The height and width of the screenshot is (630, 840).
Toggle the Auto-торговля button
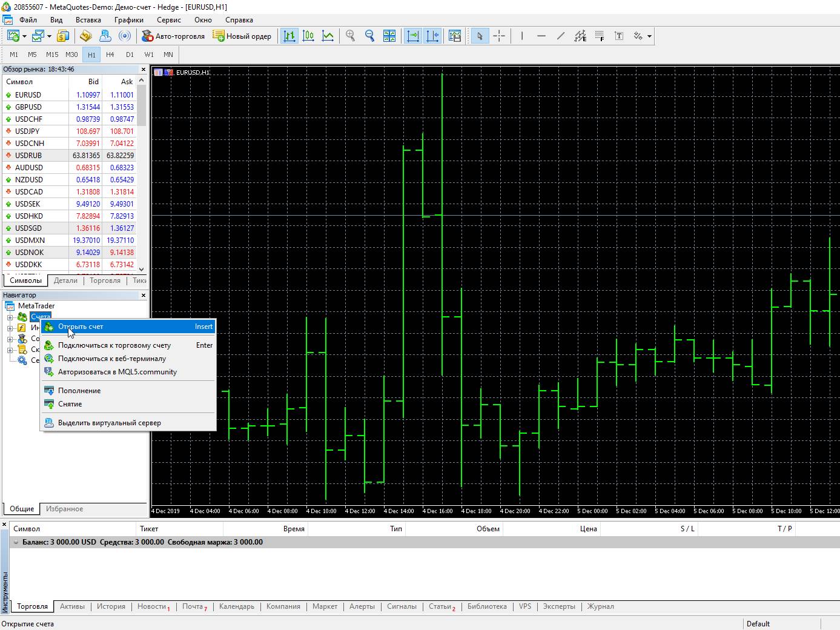click(173, 36)
